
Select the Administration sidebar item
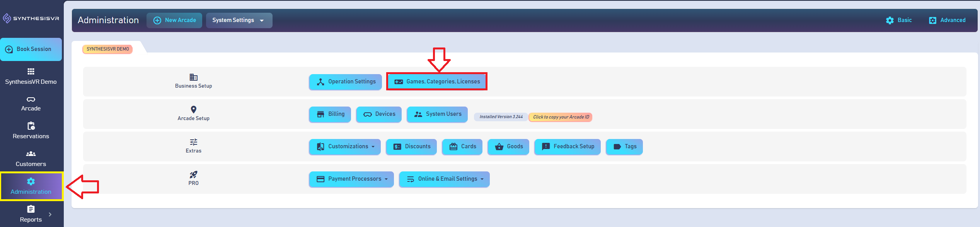(x=32, y=186)
